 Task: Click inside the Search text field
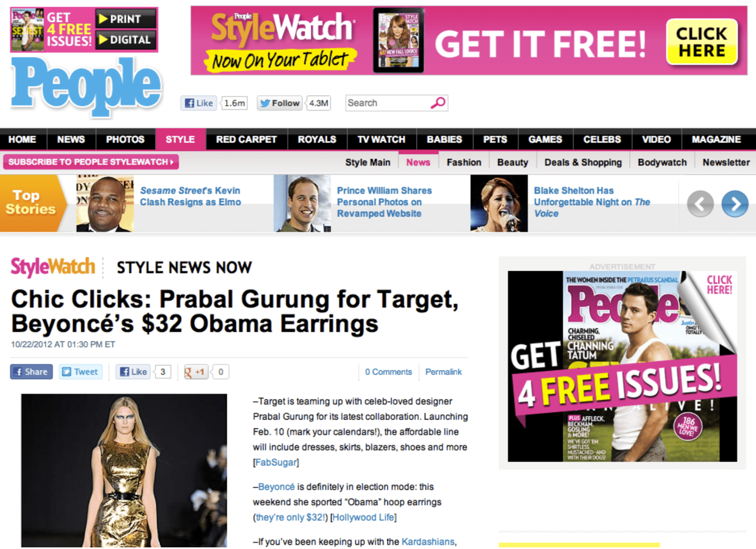(387, 103)
